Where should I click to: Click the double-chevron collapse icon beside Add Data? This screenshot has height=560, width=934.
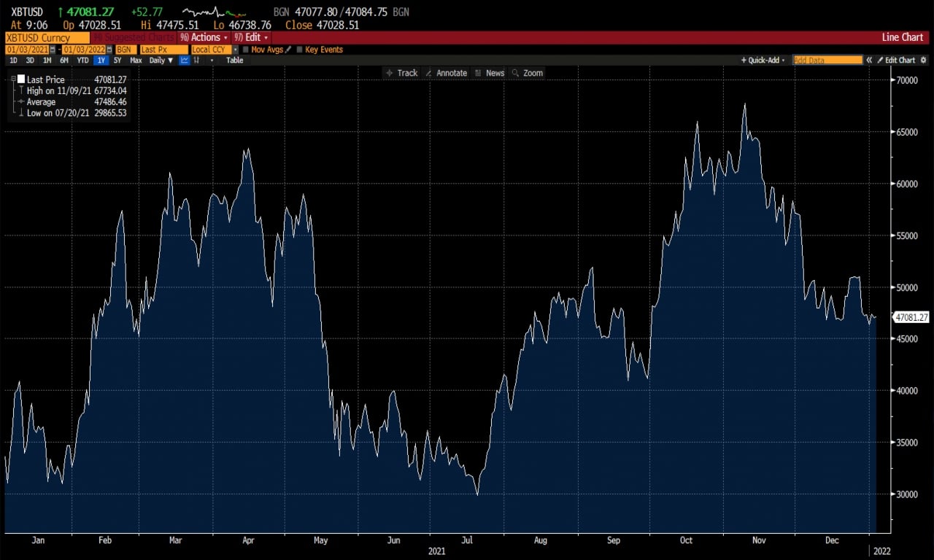coord(869,61)
